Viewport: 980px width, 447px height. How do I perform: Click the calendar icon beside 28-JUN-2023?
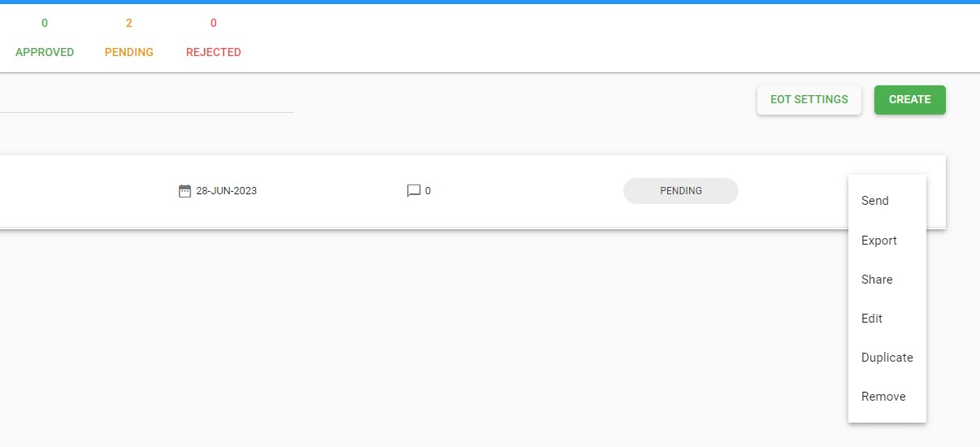(184, 191)
